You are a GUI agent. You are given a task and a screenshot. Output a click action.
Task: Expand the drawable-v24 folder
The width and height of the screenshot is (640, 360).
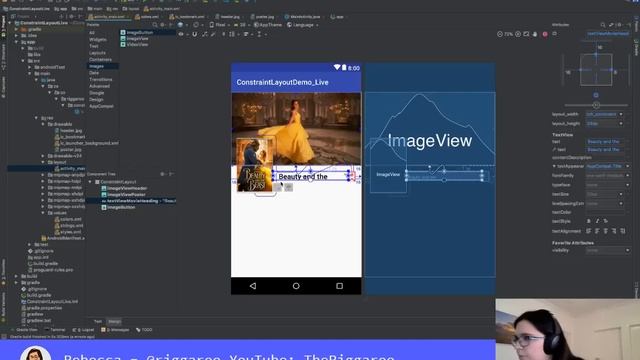click(x=43, y=156)
